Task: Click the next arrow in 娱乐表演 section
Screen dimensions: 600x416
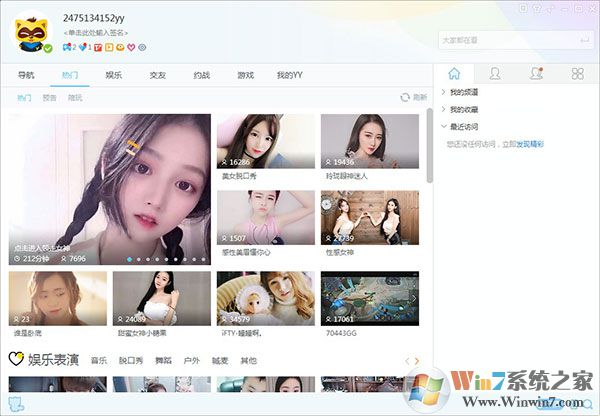Action: [x=417, y=360]
